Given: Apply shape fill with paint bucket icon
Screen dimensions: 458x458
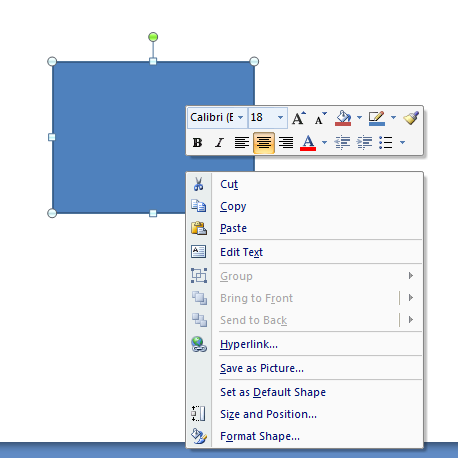Looking at the screenshot, I should [x=343, y=118].
